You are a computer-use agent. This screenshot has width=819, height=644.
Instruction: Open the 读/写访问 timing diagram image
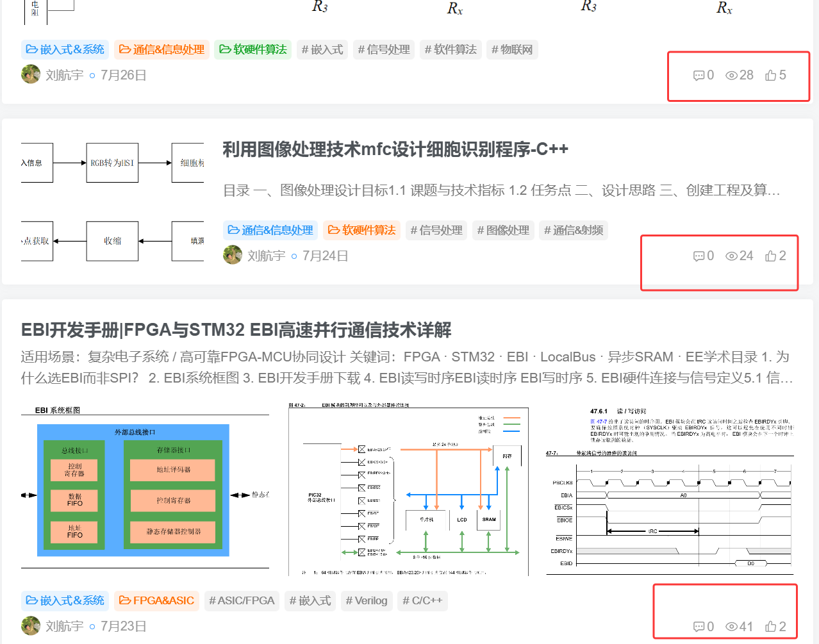670,489
